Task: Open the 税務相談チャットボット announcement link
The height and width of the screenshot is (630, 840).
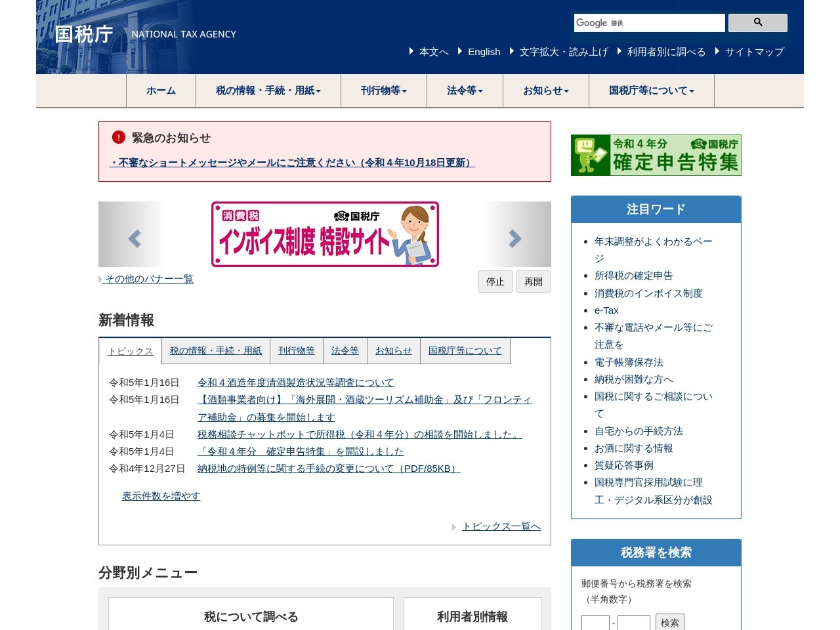Action: [360, 434]
